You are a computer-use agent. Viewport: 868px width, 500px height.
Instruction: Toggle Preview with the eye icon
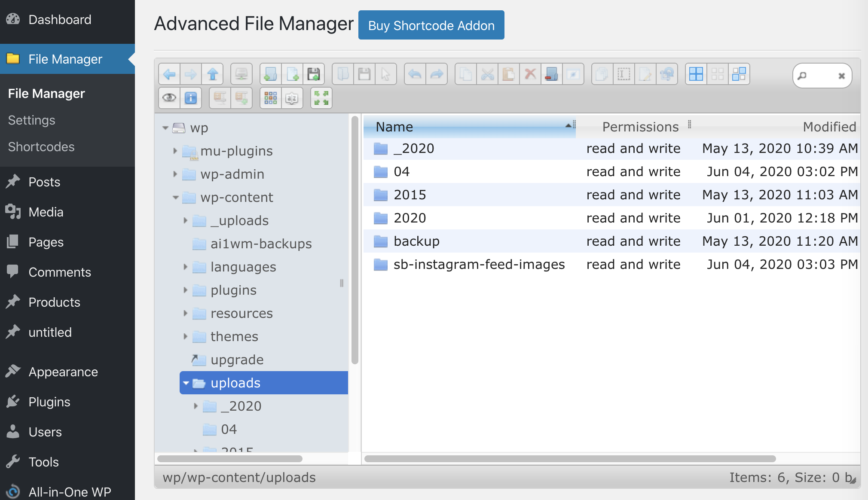(x=169, y=98)
